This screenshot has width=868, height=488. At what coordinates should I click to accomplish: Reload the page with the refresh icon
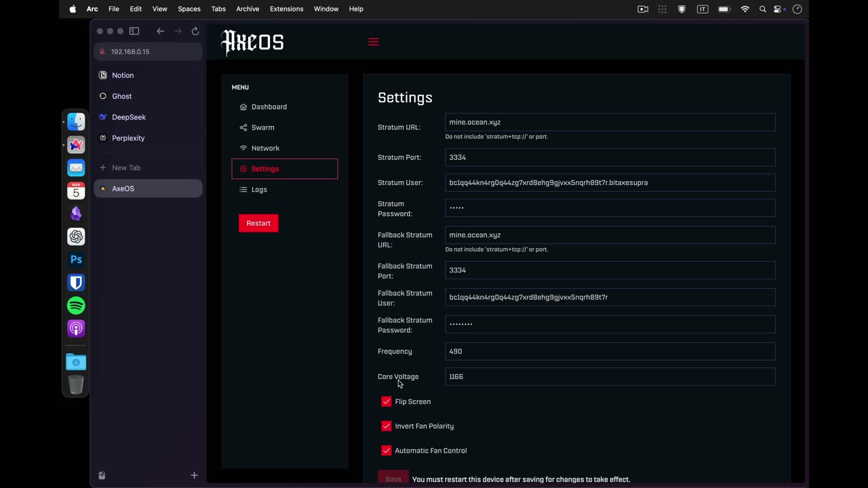coord(195,31)
